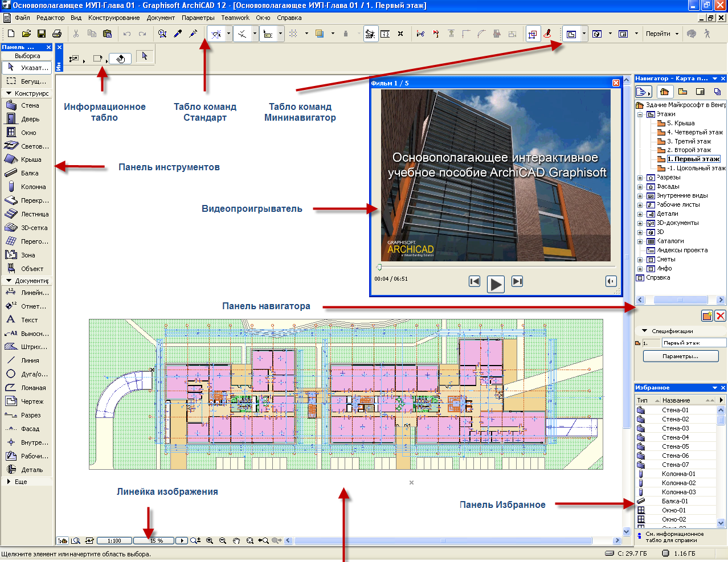The height and width of the screenshot is (562, 728).
Task: Select the Text (Текст) tool
Action: pyautogui.click(x=27, y=320)
